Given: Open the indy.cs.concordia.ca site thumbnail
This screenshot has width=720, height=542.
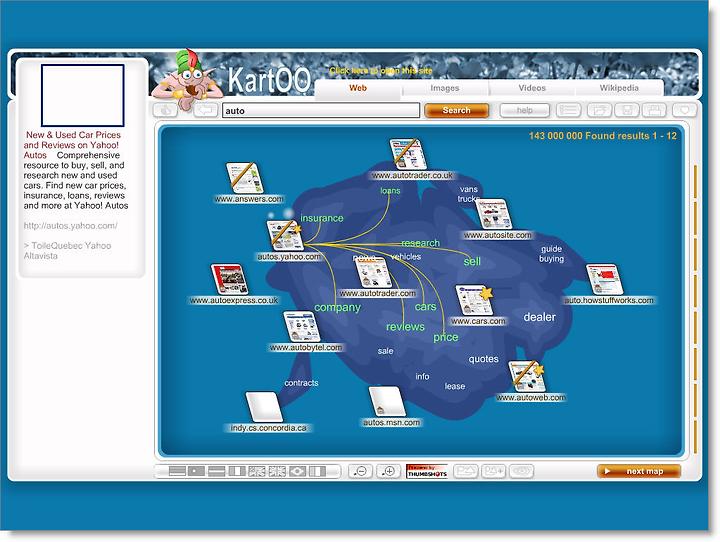Looking at the screenshot, I should (x=264, y=407).
